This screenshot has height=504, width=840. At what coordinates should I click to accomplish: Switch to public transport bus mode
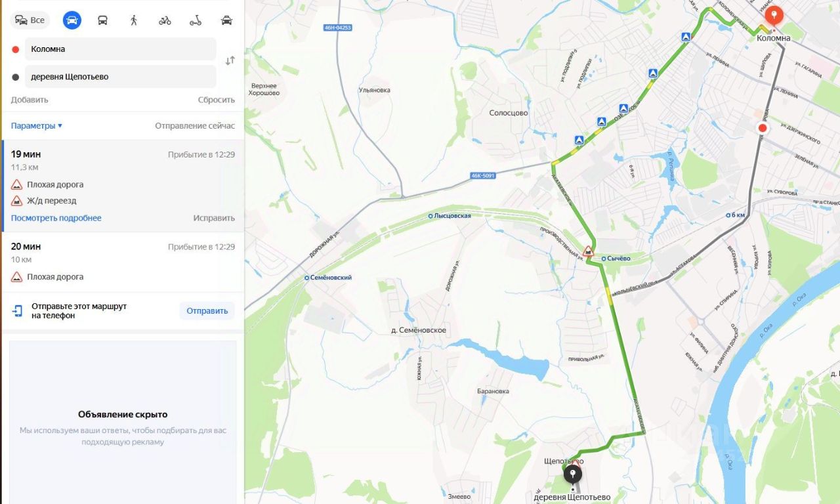coord(103,20)
